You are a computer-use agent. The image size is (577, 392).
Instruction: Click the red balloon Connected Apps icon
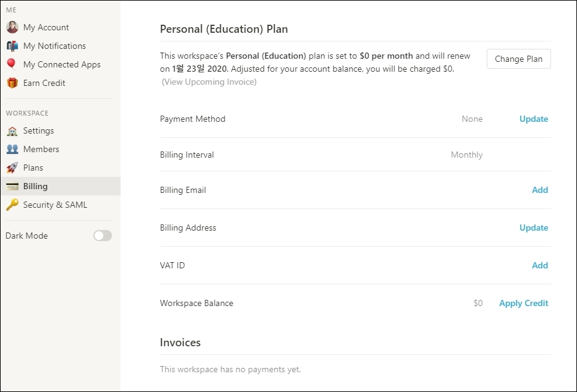coord(12,64)
